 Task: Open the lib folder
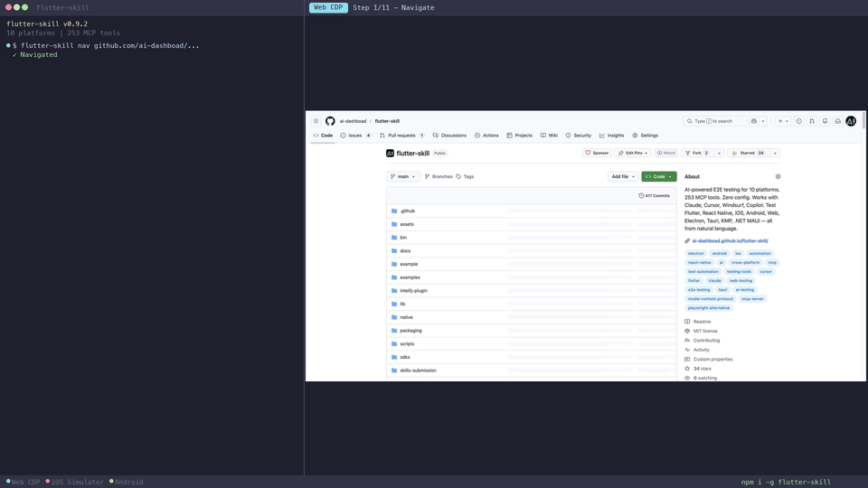402,304
